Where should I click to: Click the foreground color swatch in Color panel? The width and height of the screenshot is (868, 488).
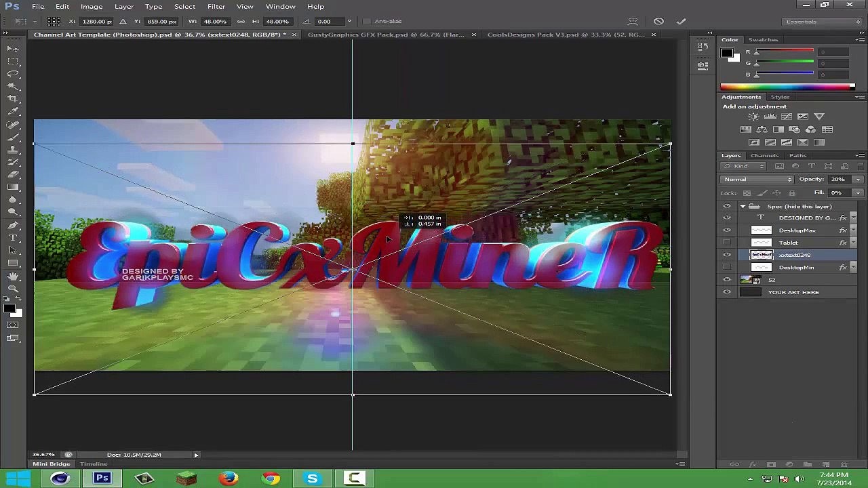tap(727, 53)
